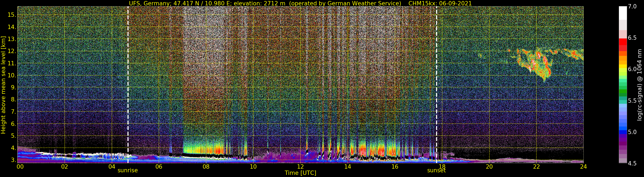Click the height tick label 6.
Viewport: 644px width, 177px height.
[x=13, y=124]
